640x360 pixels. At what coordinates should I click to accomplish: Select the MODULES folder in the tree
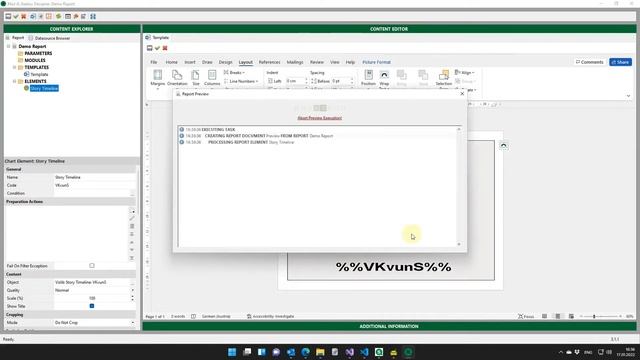pyautogui.click(x=35, y=60)
